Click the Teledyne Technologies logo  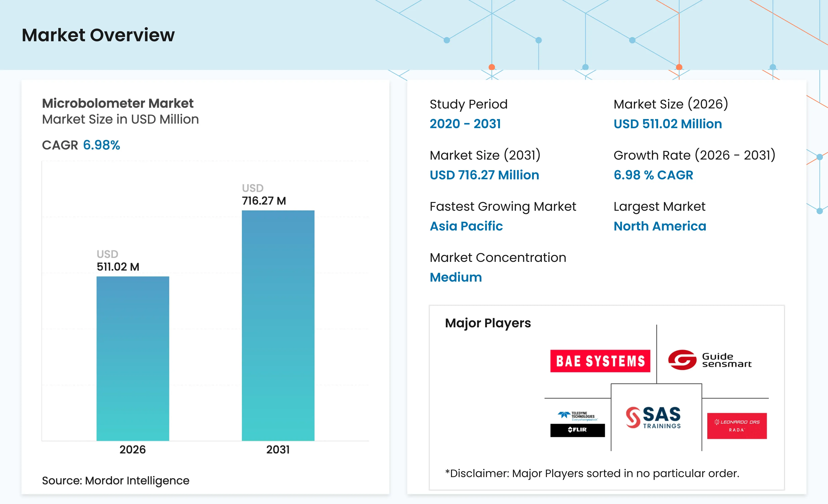click(577, 416)
